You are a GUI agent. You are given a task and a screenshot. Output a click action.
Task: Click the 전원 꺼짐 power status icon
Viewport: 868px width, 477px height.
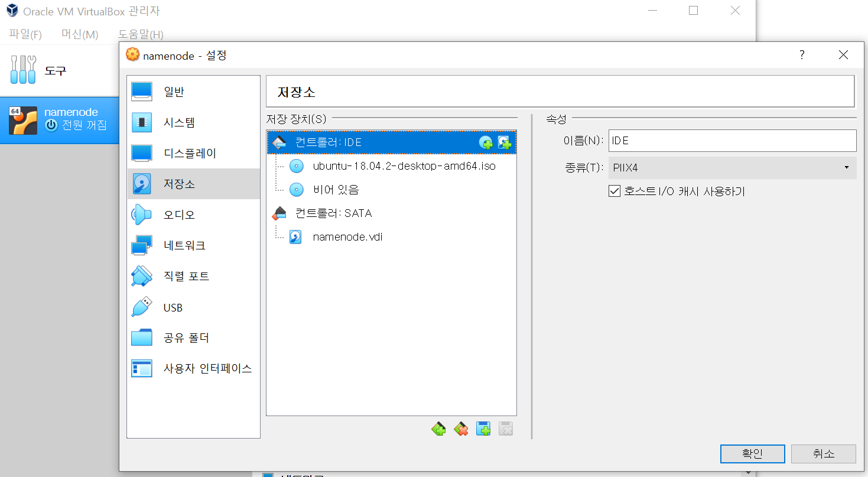coord(51,125)
